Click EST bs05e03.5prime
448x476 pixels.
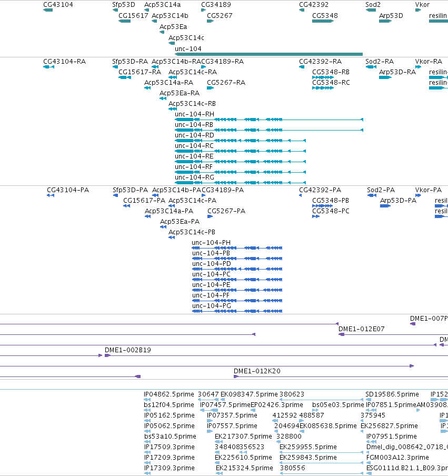click(315, 410)
